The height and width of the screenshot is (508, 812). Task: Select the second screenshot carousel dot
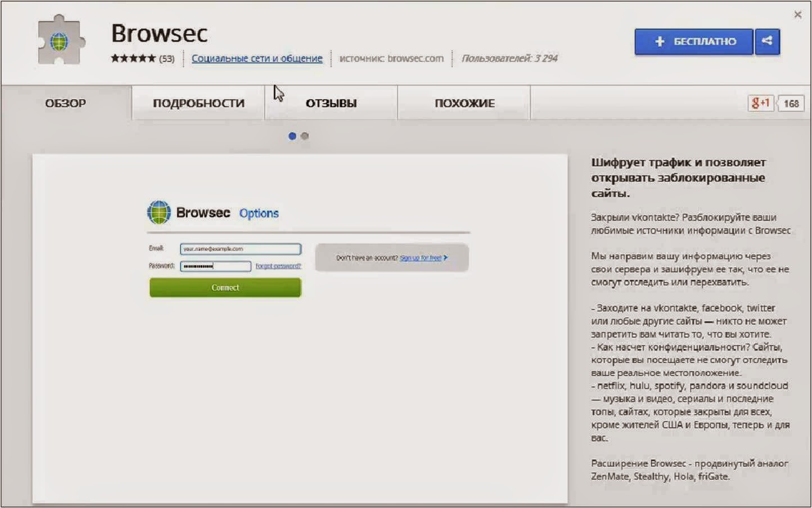305,136
